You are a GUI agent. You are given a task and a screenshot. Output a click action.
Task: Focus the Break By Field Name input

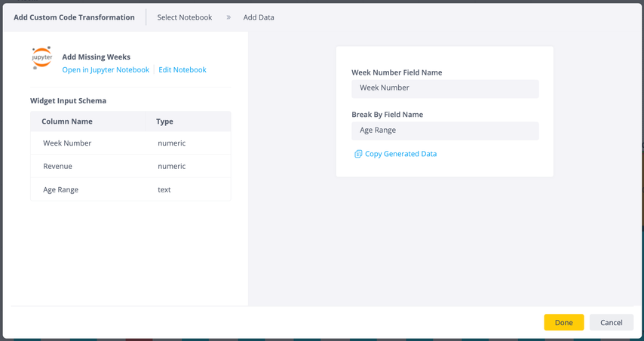445,131
